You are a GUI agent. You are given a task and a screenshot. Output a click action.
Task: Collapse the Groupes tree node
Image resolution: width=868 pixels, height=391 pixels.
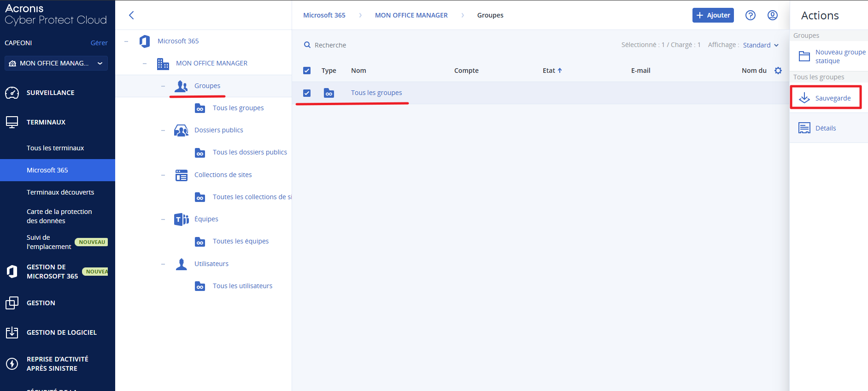pos(163,86)
